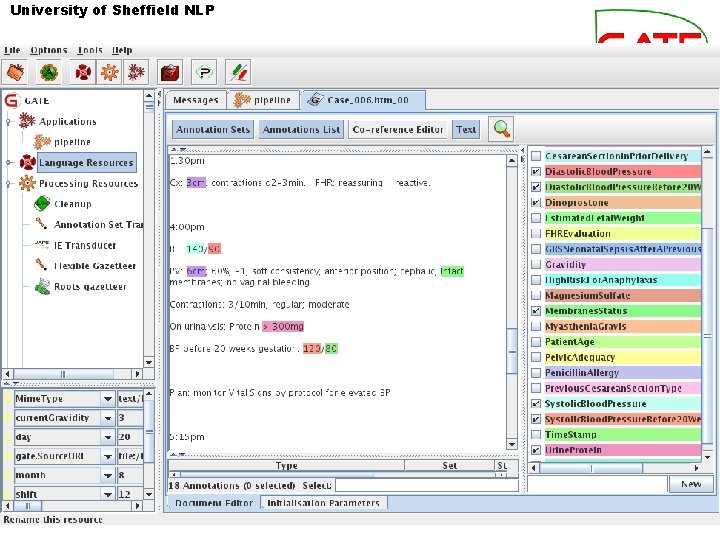Open the Help menu

tap(122, 50)
